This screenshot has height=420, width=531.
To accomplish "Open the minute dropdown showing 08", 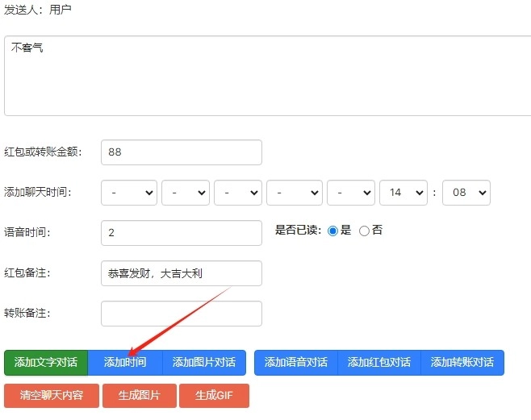I will tap(466, 193).
